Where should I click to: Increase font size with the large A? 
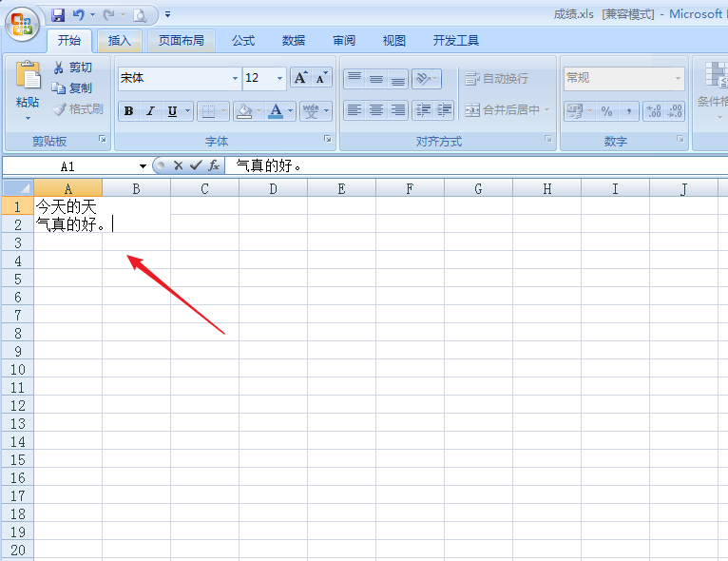pyautogui.click(x=301, y=78)
